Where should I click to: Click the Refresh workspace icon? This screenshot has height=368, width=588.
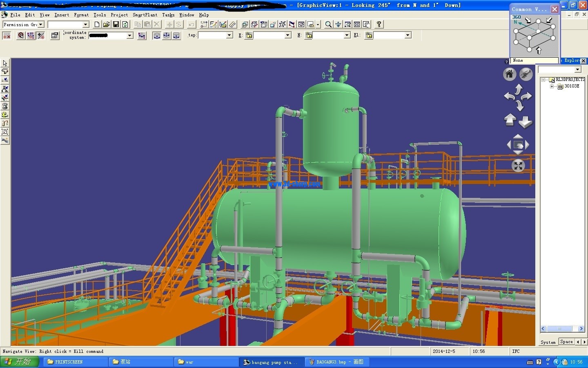click(x=125, y=25)
